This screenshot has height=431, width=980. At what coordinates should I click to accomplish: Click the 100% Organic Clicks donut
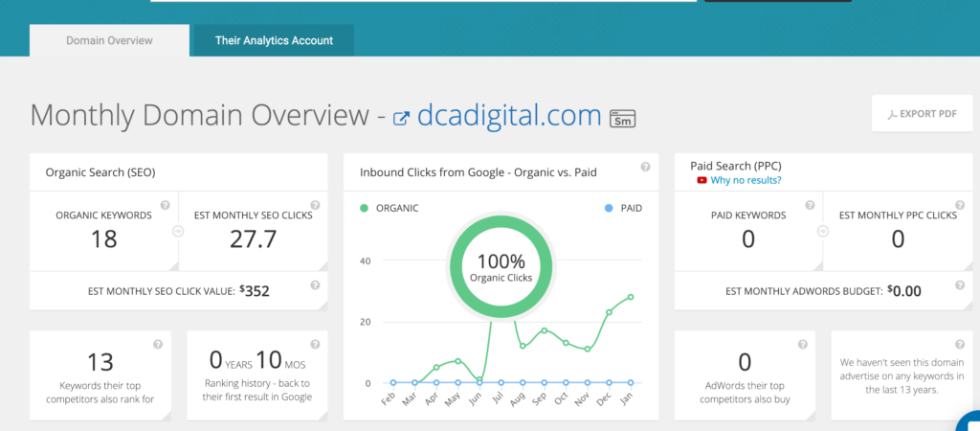pos(501,268)
